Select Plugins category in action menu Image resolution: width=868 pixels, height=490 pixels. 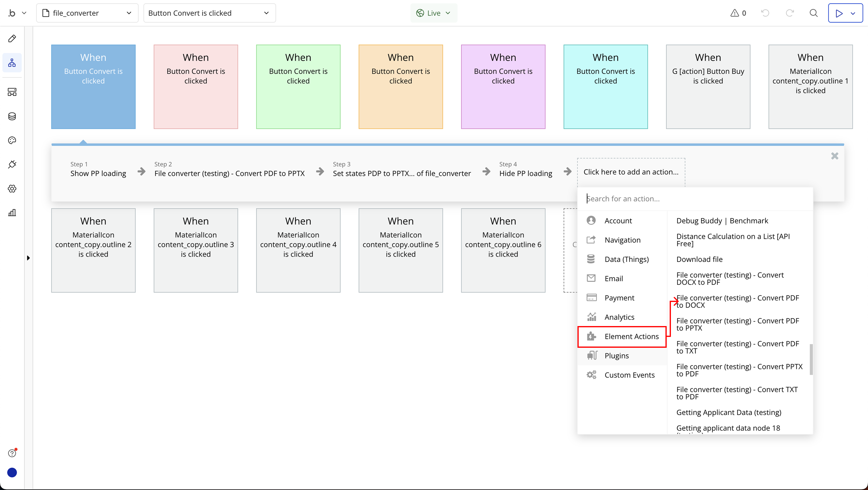point(616,356)
